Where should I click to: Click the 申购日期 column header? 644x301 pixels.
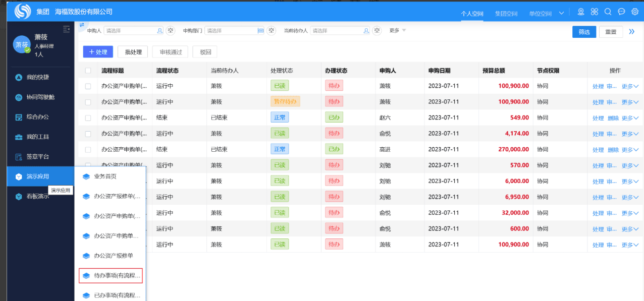pos(439,71)
